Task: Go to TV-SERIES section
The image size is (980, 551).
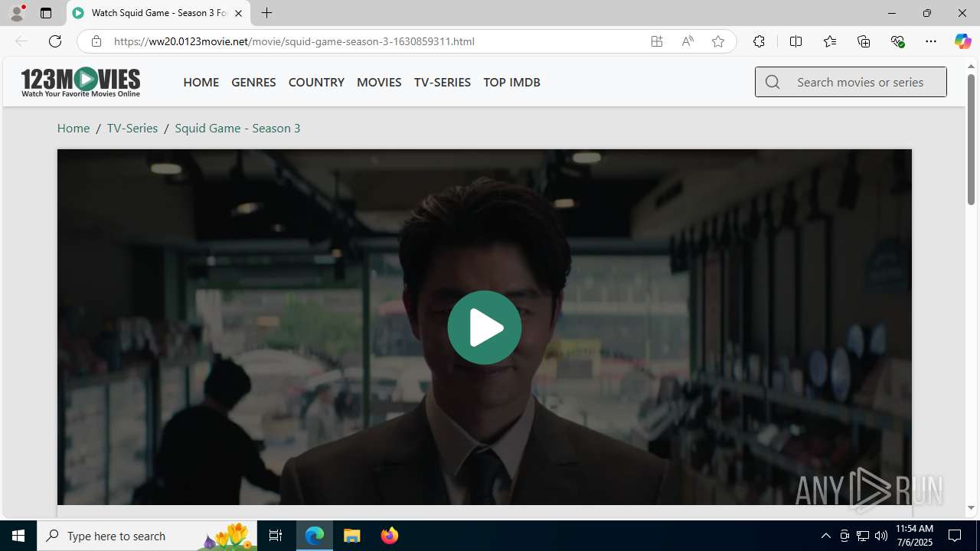Action: (442, 82)
